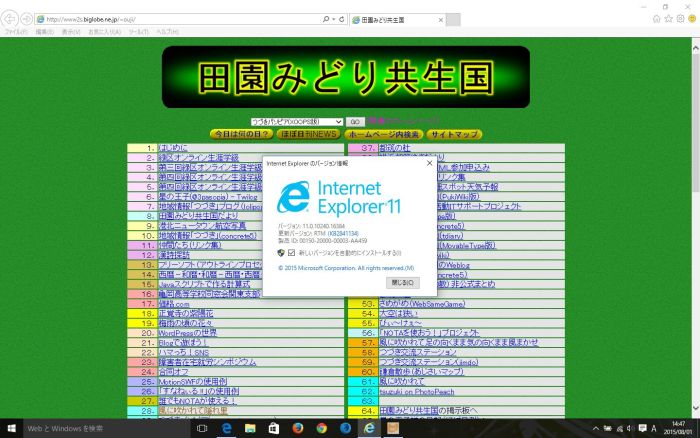Open the ファイル(F) menu
The image size is (700, 438).
(15, 31)
